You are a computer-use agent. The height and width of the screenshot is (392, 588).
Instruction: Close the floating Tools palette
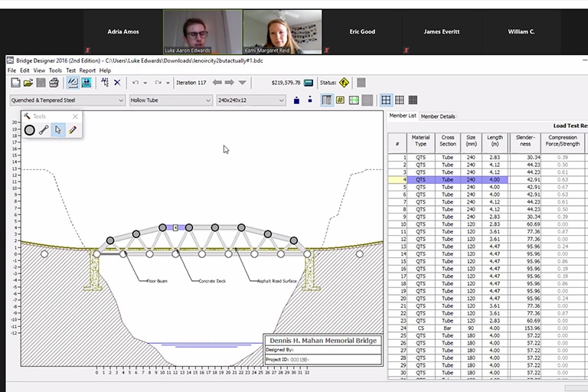75,116
